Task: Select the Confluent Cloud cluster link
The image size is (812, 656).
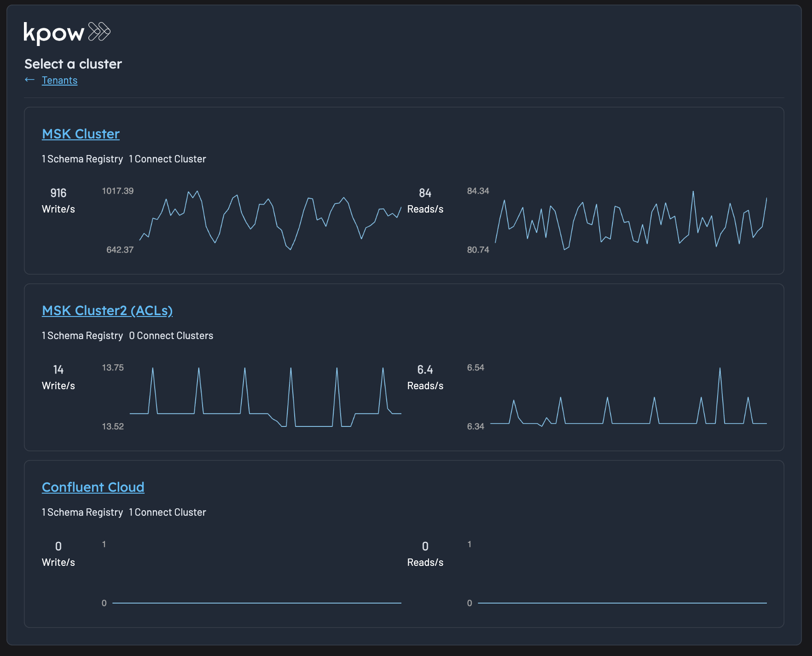Action: click(x=93, y=487)
